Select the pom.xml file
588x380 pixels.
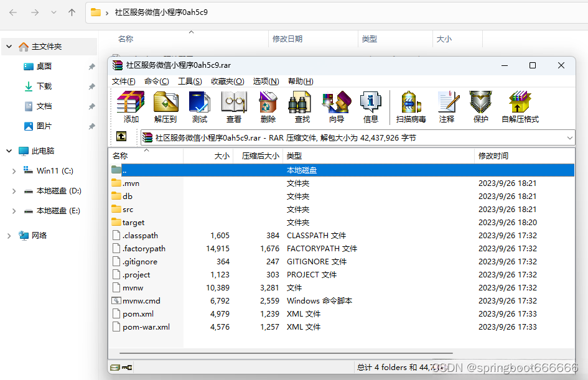pyautogui.click(x=341, y=313)
